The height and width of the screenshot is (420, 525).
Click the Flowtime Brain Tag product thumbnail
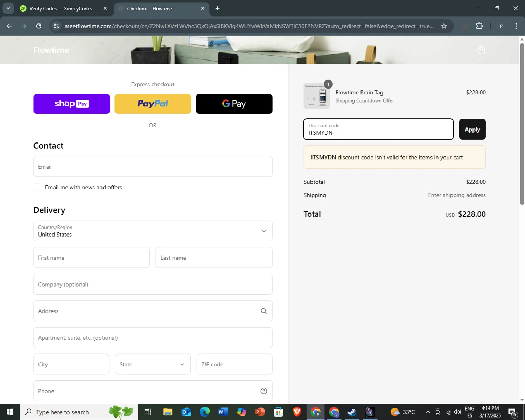pyautogui.click(x=317, y=96)
